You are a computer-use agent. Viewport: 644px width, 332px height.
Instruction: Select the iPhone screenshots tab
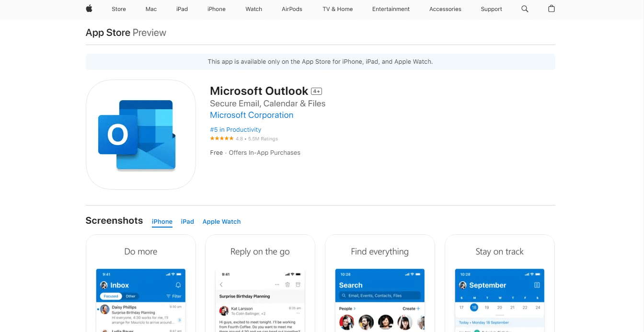[162, 221]
